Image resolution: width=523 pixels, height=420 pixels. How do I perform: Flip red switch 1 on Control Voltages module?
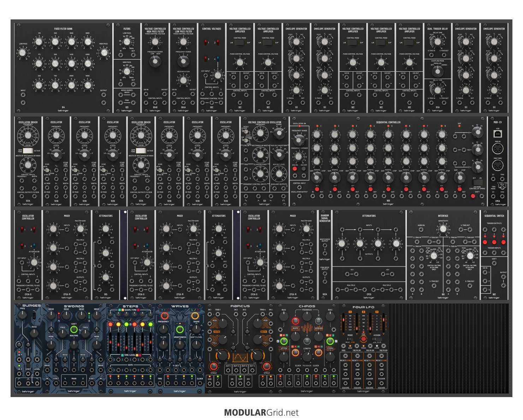tap(206, 42)
